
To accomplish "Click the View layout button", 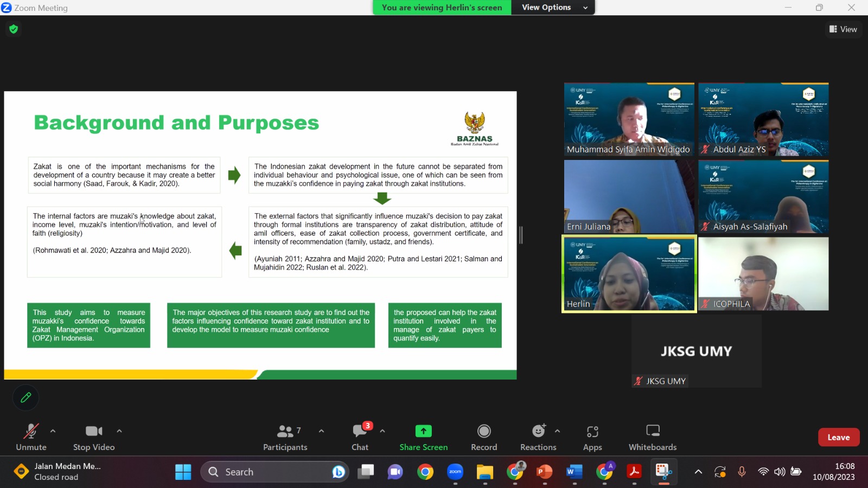I will tap(844, 29).
